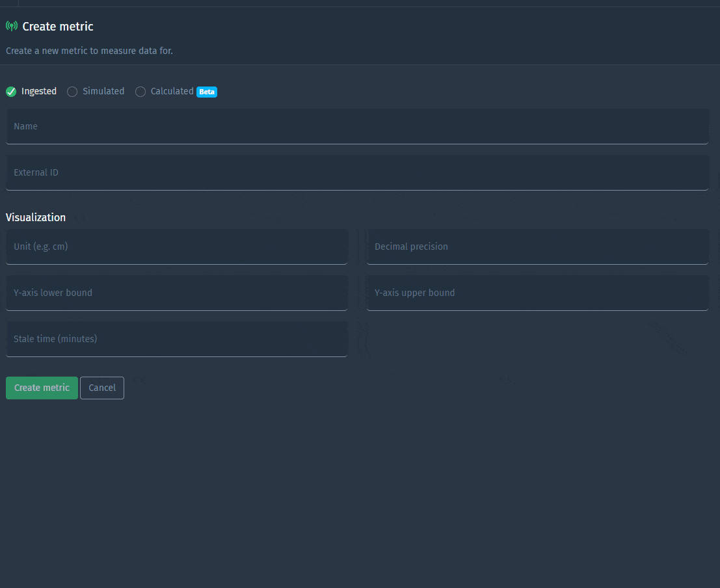Click the Create metric page heading

[x=58, y=27]
